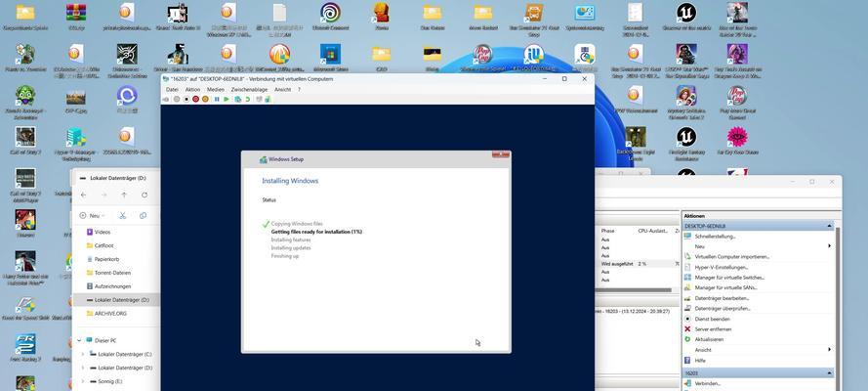Open Medien menu in VM connection
The height and width of the screenshot is (391, 868).
(216, 89)
